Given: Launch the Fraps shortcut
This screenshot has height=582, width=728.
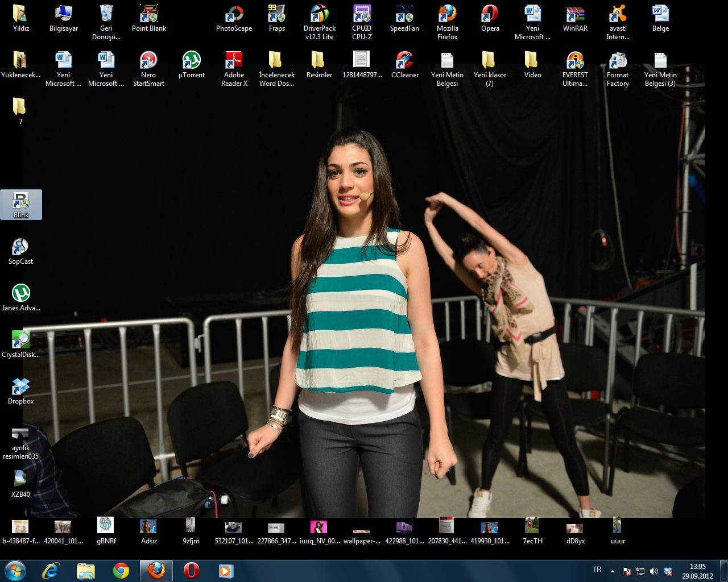Looking at the screenshot, I should 276,18.
